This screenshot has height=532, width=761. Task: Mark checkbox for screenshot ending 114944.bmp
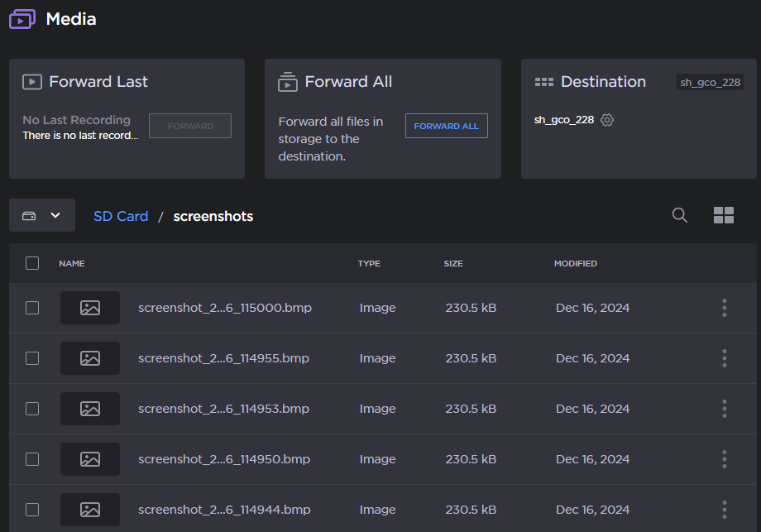tap(32, 510)
